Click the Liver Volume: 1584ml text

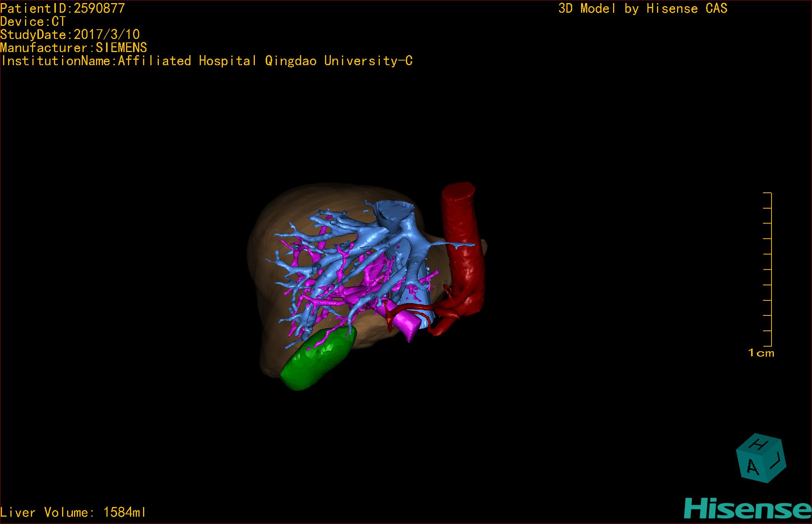tap(73, 512)
